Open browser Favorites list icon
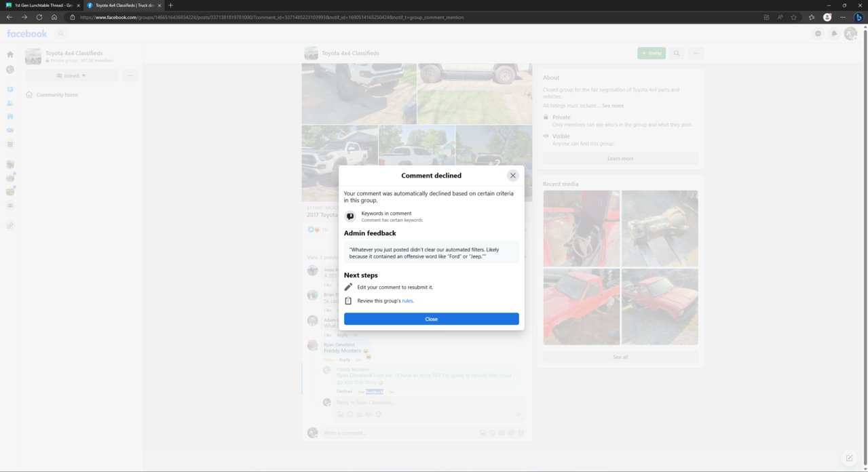 point(812,17)
